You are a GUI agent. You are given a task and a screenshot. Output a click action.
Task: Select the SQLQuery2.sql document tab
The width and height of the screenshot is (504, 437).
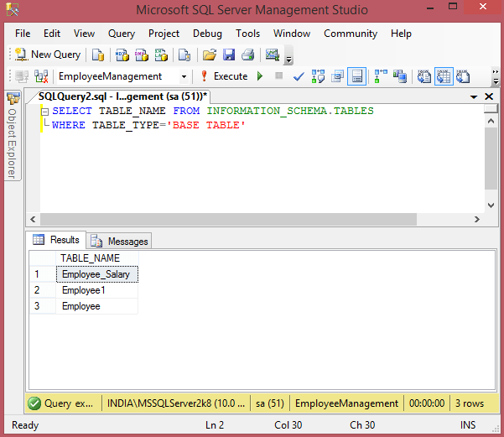pos(122,96)
